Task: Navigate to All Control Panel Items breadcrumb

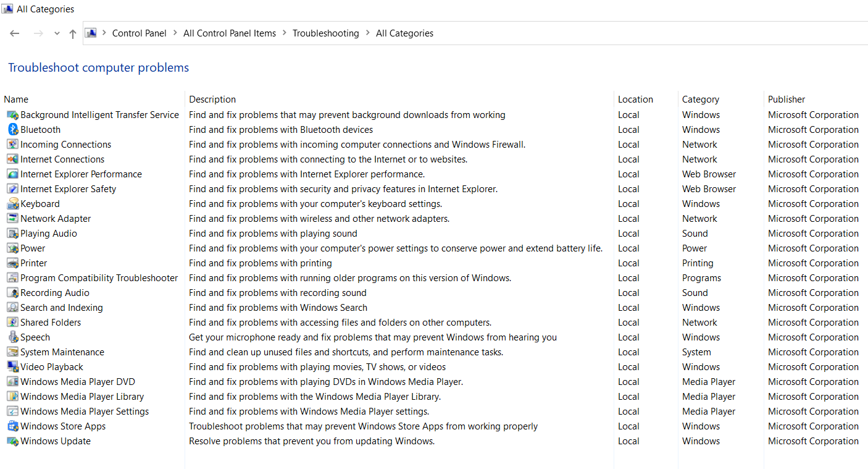Action: [x=230, y=33]
